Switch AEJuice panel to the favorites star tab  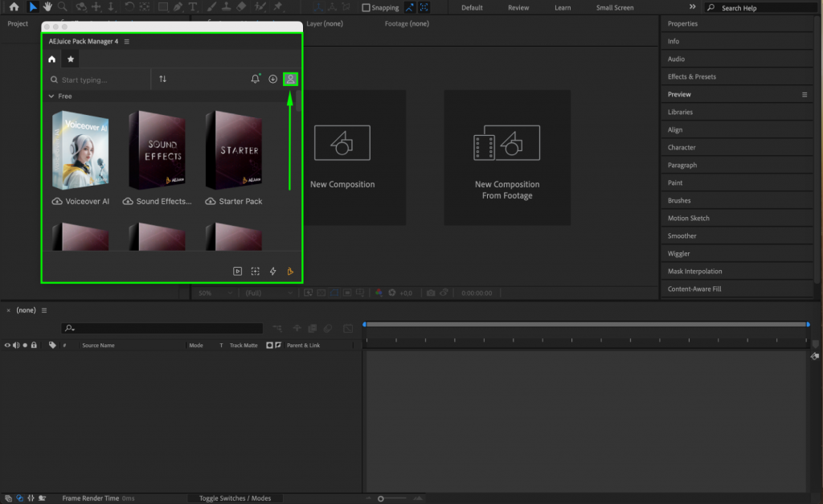point(70,59)
